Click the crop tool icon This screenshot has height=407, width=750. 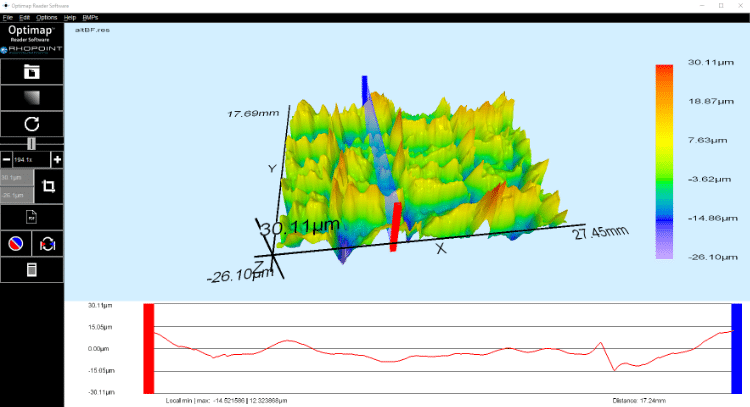[48, 186]
